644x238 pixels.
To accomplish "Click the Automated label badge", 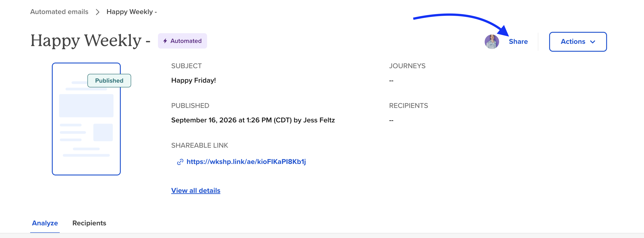I will 182,41.
